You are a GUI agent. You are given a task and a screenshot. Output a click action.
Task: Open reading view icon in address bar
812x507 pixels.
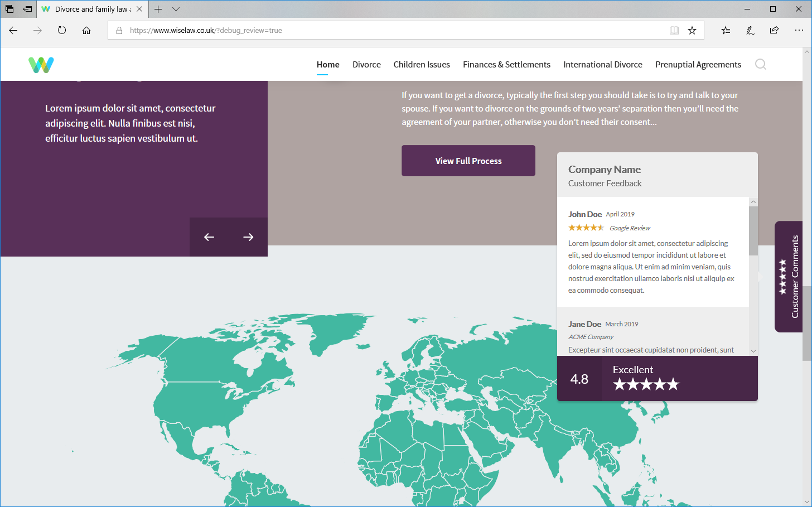[674, 30]
